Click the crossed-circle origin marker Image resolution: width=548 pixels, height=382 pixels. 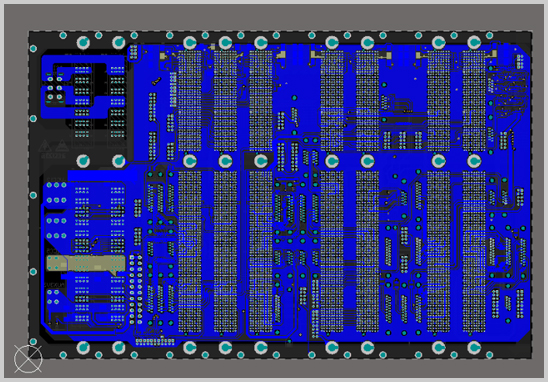(x=28, y=359)
